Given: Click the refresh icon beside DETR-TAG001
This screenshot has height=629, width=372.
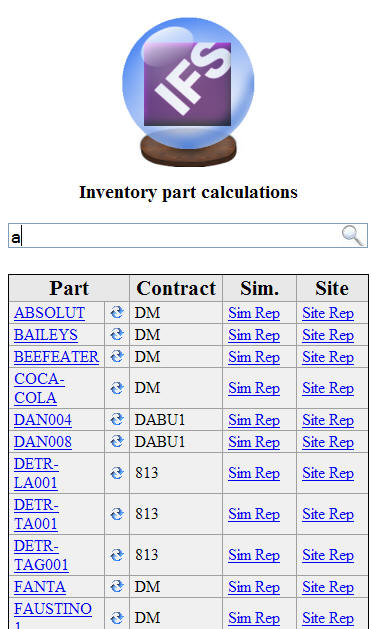Looking at the screenshot, I should [117, 555].
